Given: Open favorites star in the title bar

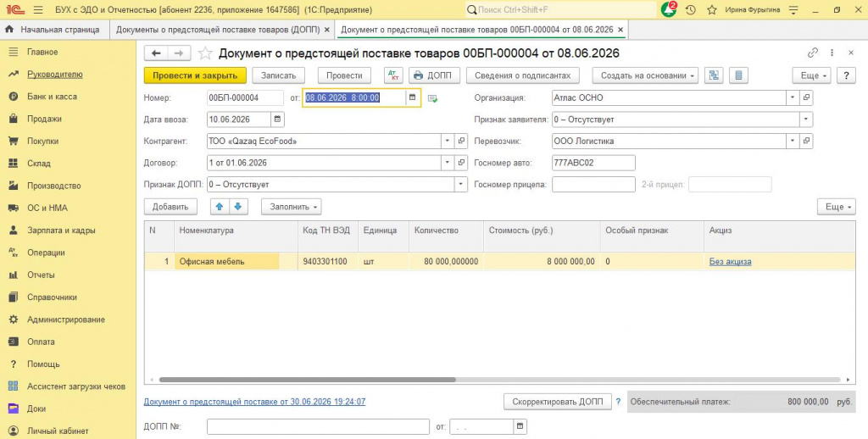Looking at the screenshot, I should pos(712,10).
